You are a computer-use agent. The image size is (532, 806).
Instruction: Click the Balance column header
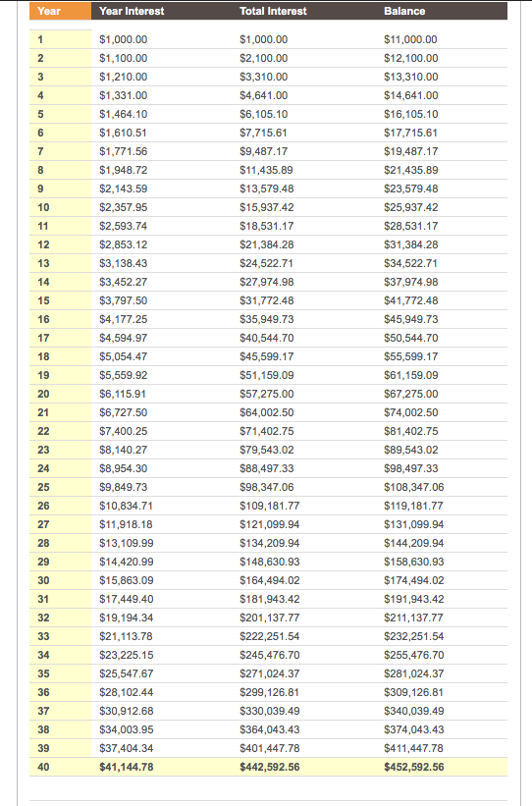(404, 11)
